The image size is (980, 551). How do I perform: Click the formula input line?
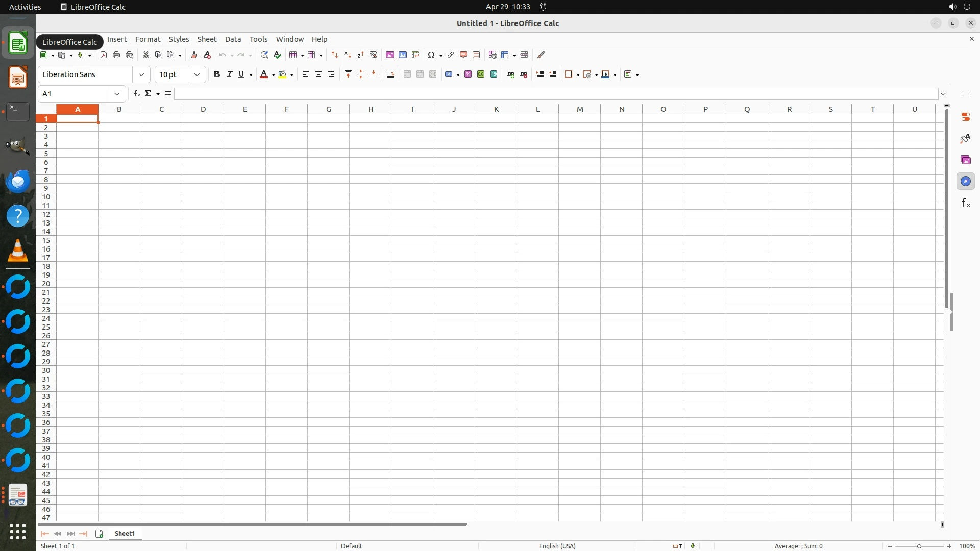click(556, 94)
